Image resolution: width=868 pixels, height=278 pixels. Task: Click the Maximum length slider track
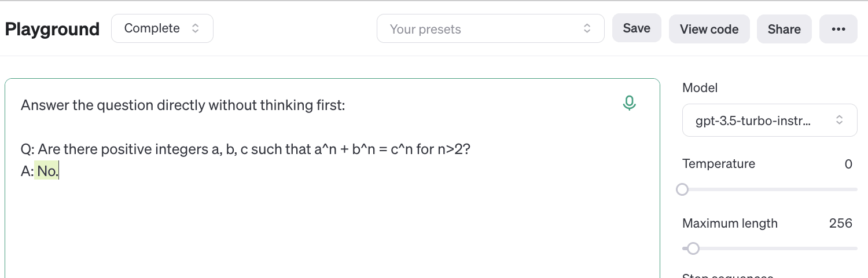[775, 248]
